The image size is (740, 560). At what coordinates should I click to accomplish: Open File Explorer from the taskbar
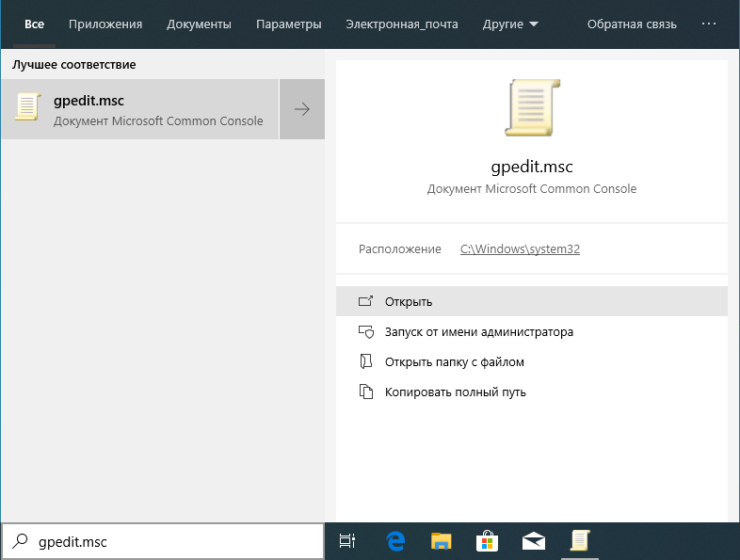tap(442, 541)
